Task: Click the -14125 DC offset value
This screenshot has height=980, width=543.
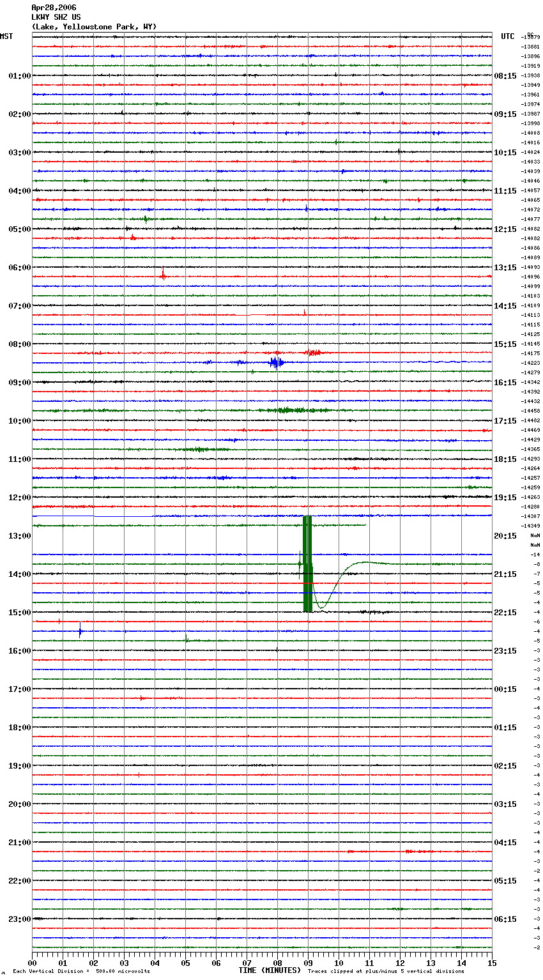Action: click(x=531, y=334)
